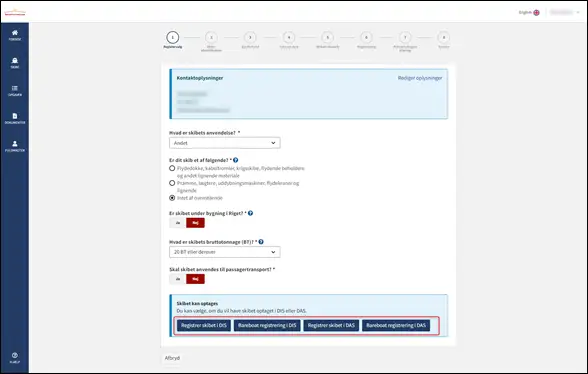Show help icon for bruttotonnage question
The image size is (588, 374).
click(261, 242)
